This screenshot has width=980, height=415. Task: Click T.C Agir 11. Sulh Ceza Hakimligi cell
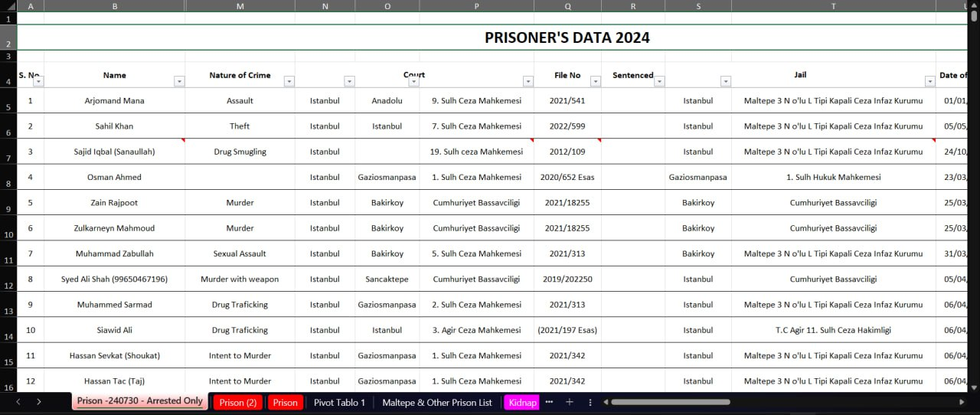(x=834, y=330)
